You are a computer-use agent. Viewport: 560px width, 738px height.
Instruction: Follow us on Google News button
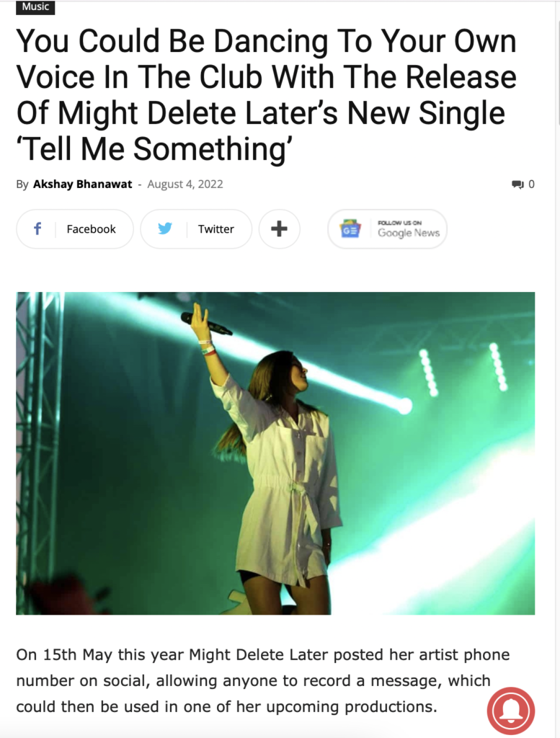(x=387, y=228)
